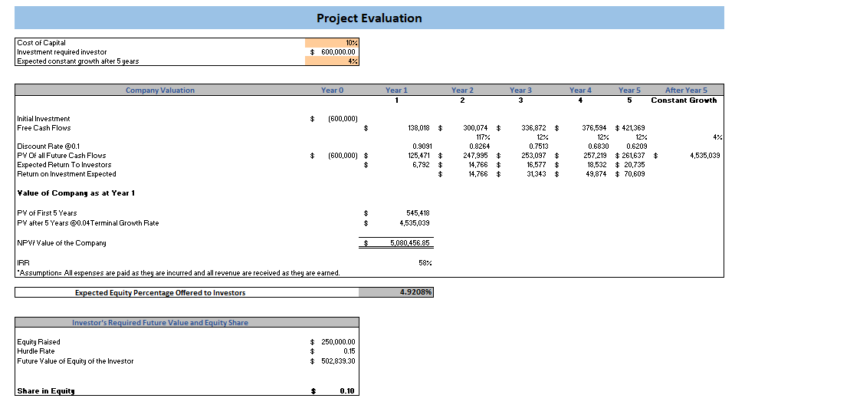Click the 300,074 Year 2 free cash flow

click(x=476, y=128)
